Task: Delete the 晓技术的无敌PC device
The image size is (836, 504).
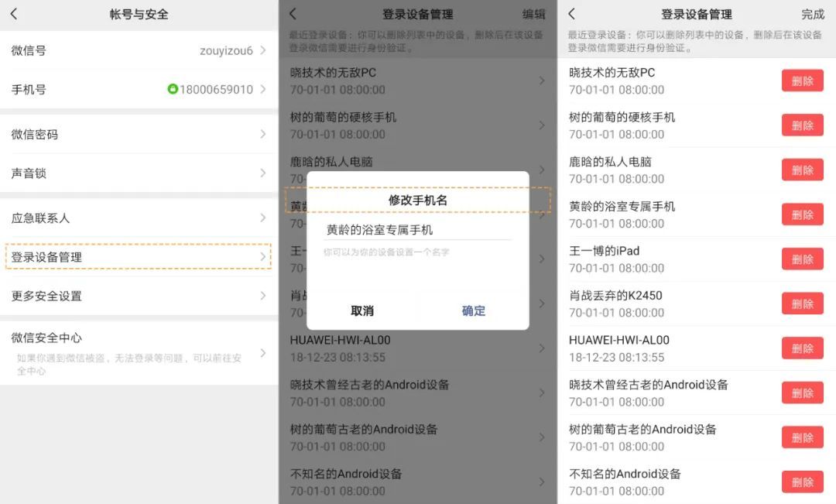Action: coord(803,81)
